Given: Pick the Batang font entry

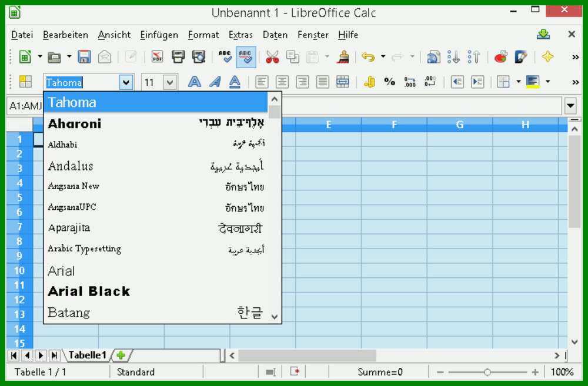Looking at the screenshot, I should pyautogui.click(x=157, y=312).
